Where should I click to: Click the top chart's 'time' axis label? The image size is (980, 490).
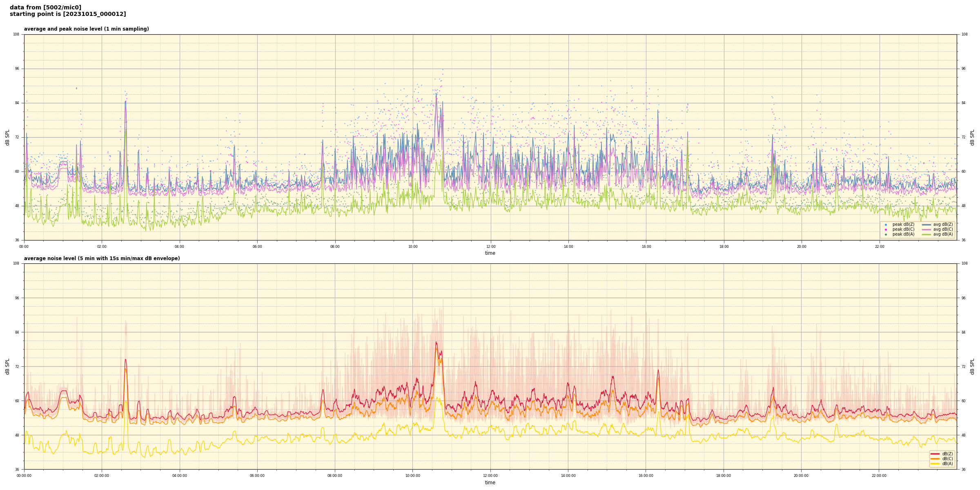coord(490,253)
